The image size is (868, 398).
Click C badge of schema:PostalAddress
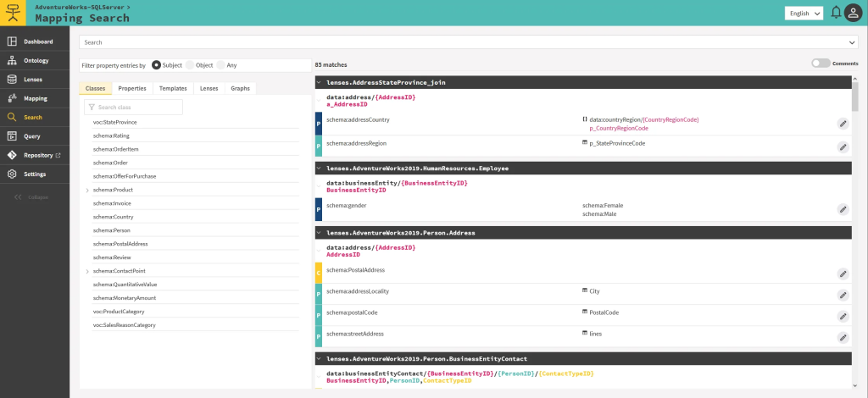[319, 274]
